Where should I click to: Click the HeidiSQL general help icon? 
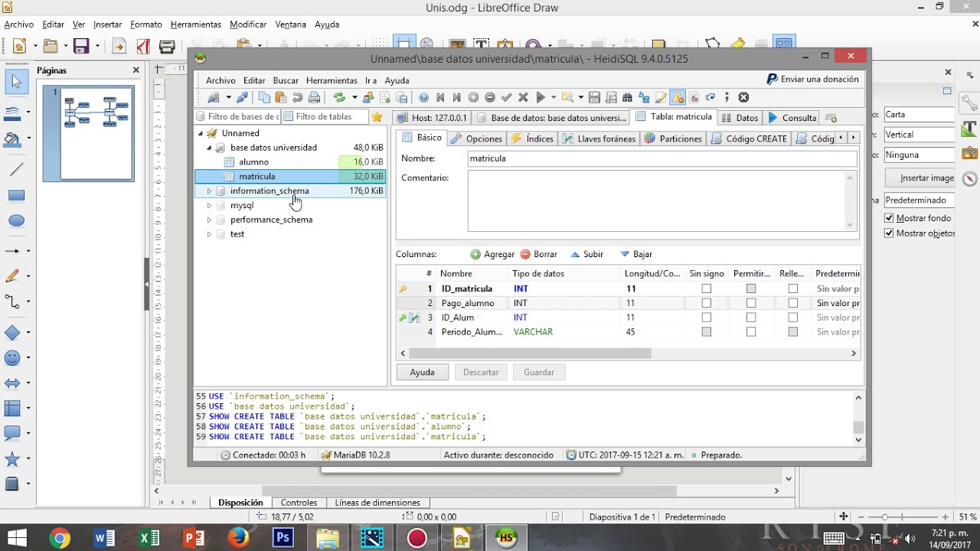[x=423, y=97]
